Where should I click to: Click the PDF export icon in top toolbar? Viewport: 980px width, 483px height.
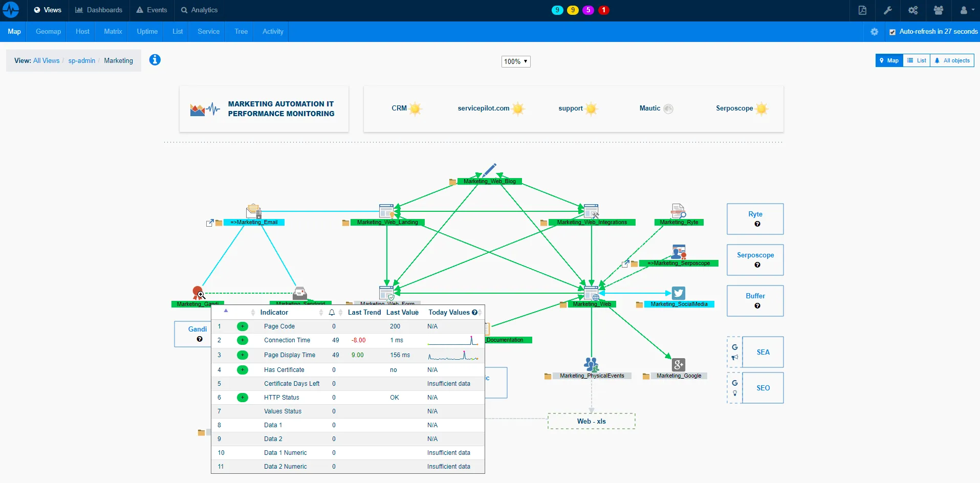click(862, 10)
